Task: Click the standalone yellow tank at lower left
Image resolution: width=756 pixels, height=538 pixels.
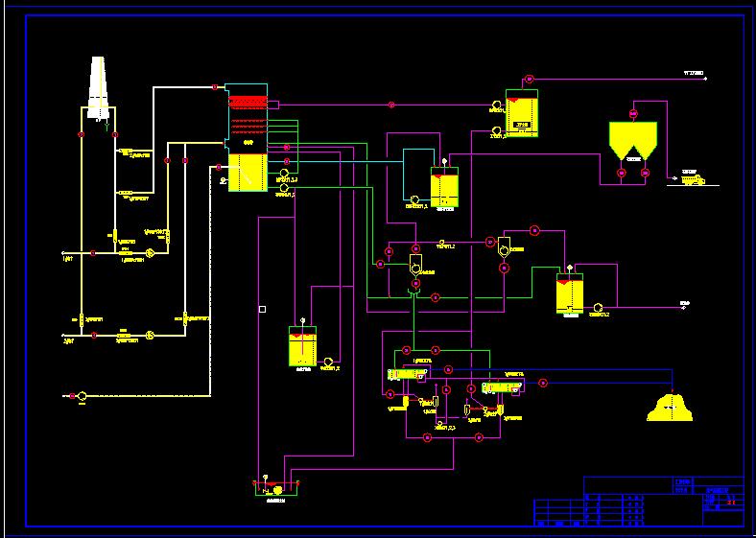Action: click(302, 346)
